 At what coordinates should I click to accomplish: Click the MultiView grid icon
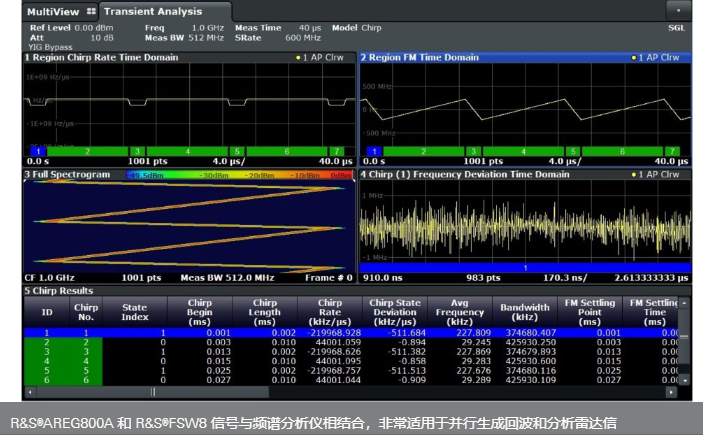91,12
